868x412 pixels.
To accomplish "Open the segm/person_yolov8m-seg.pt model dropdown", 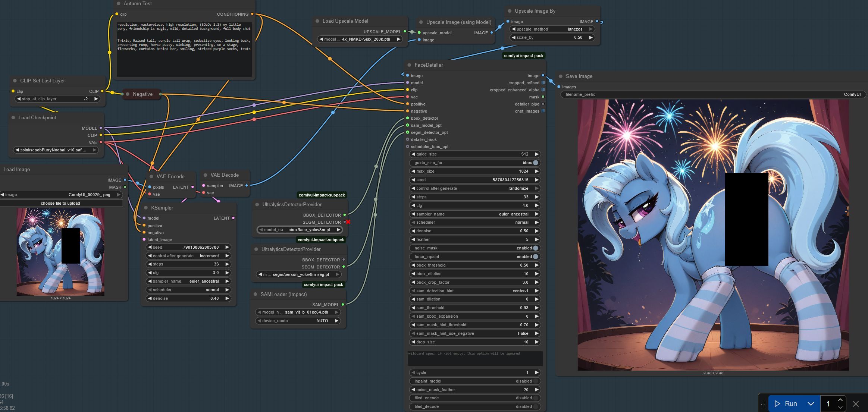I will pos(299,275).
